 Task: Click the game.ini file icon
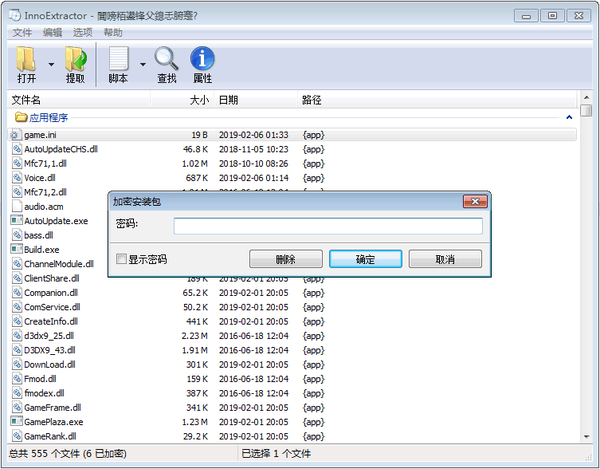pyautogui.click(x=15, y=135)
